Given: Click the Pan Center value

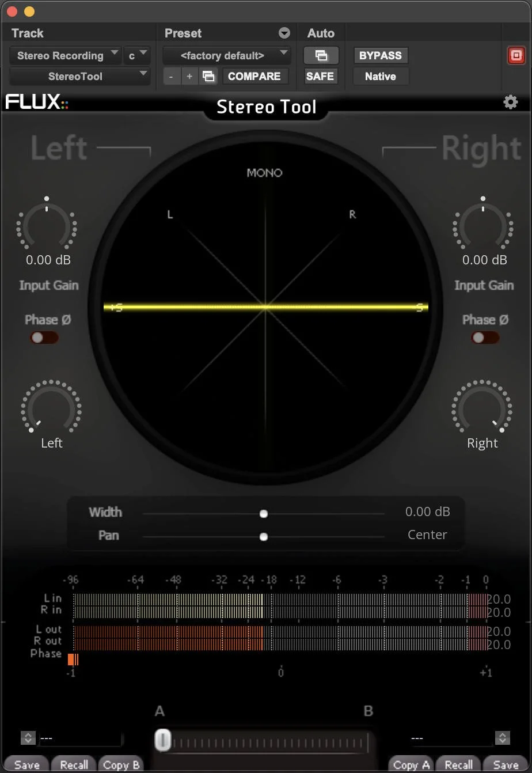Looking at the screenshot, I should pyautogui.click(x=427, y=535).
